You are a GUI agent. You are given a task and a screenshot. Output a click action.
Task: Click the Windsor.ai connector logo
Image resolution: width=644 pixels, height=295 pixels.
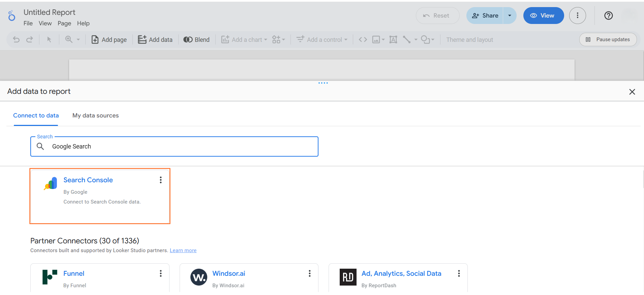point(199,277)
